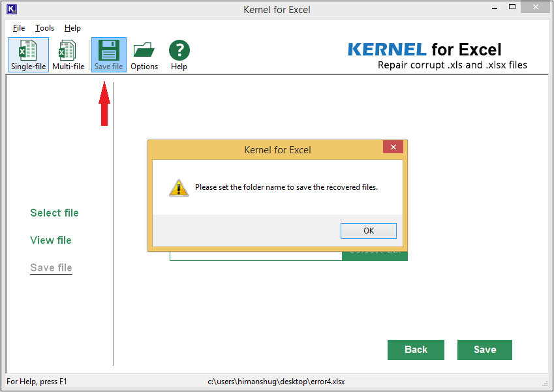Viewport: 554px width, 392px height.
Task: Close the main Kernel for Excel window
Action: pyautogui.click(x=536, y=7)
